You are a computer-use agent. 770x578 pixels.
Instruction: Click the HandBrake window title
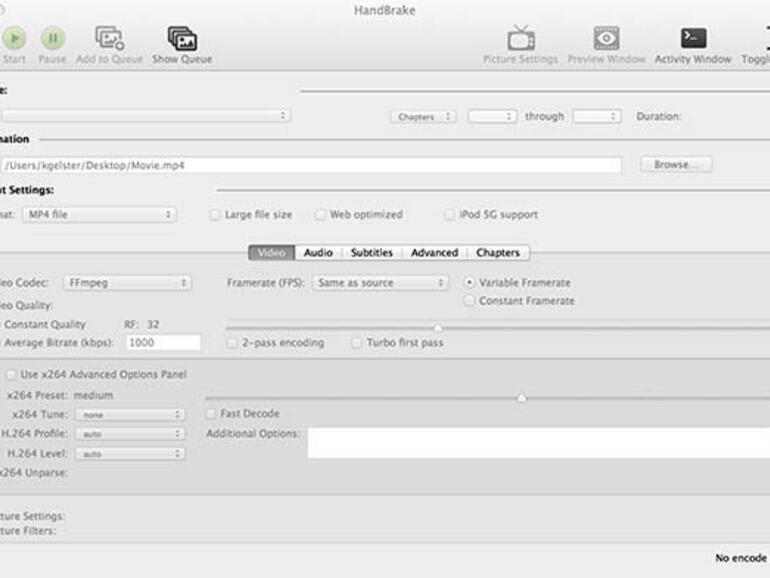pyautogui.click(x=385, y=10)
